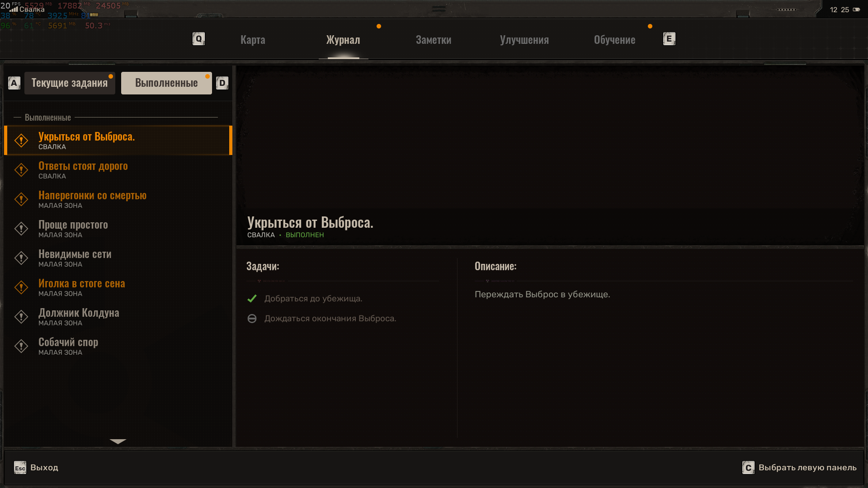This screenshot has width=868, height=488.
Task: Click the D key next-category arrow
Action: 222,83
